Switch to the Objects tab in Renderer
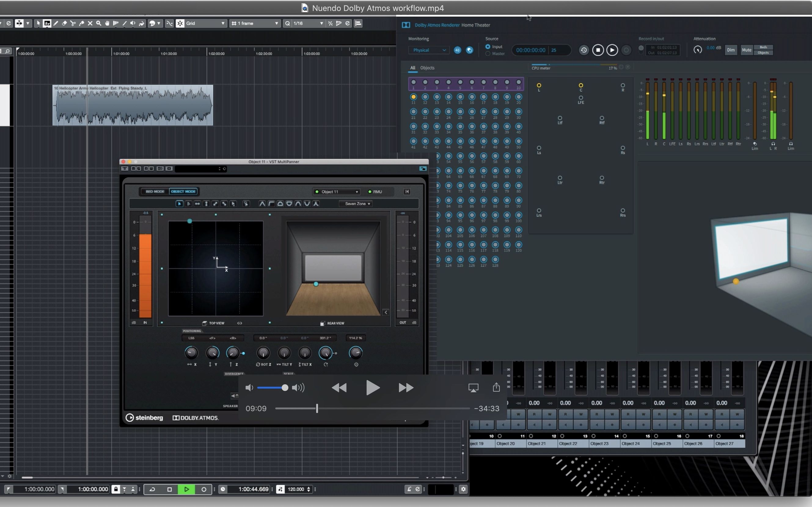The image size is (812, 507). coord(427,68)
